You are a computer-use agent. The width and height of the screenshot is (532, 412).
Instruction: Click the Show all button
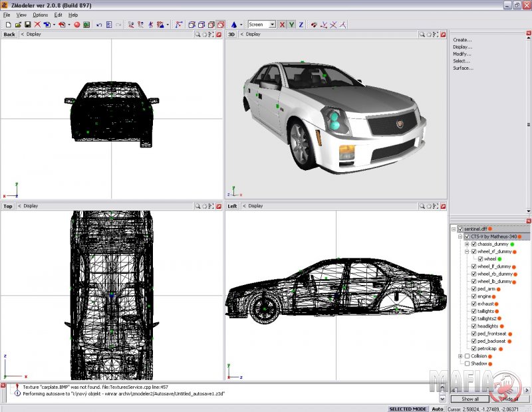[469, 399]
